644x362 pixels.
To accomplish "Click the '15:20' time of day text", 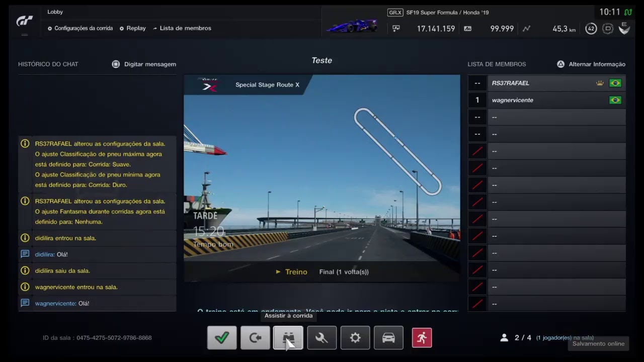I will tap(209, 232).
